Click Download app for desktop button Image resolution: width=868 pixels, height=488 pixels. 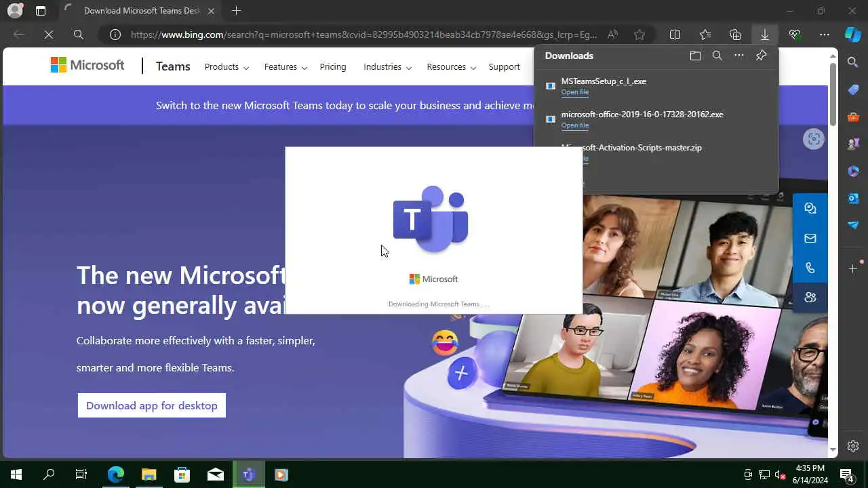point(152,405)
